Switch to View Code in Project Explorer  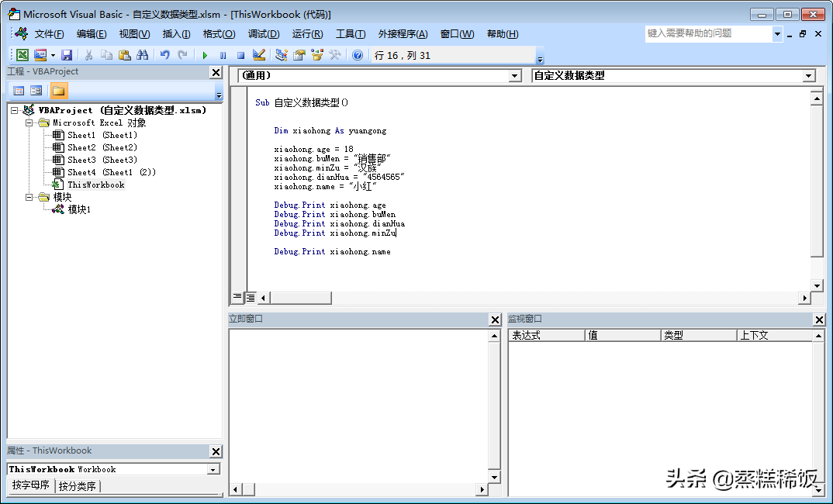[x=19, y=90]
